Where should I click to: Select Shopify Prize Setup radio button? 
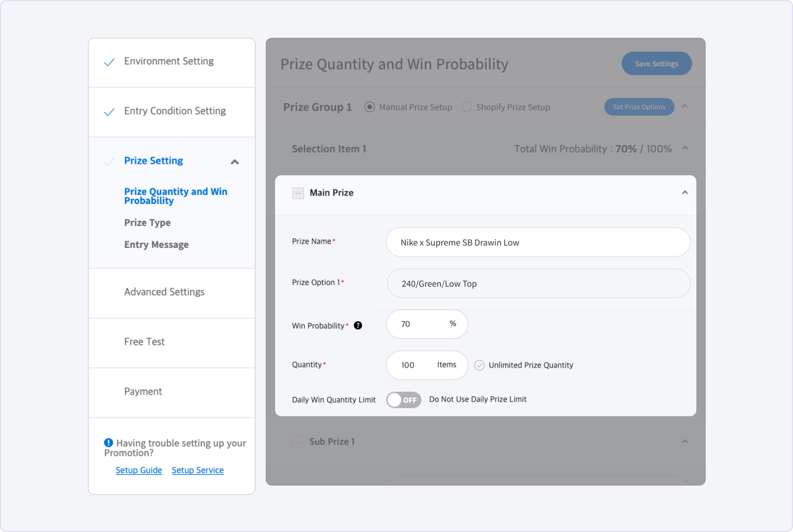pyautogui.click(x=467, y=107)
